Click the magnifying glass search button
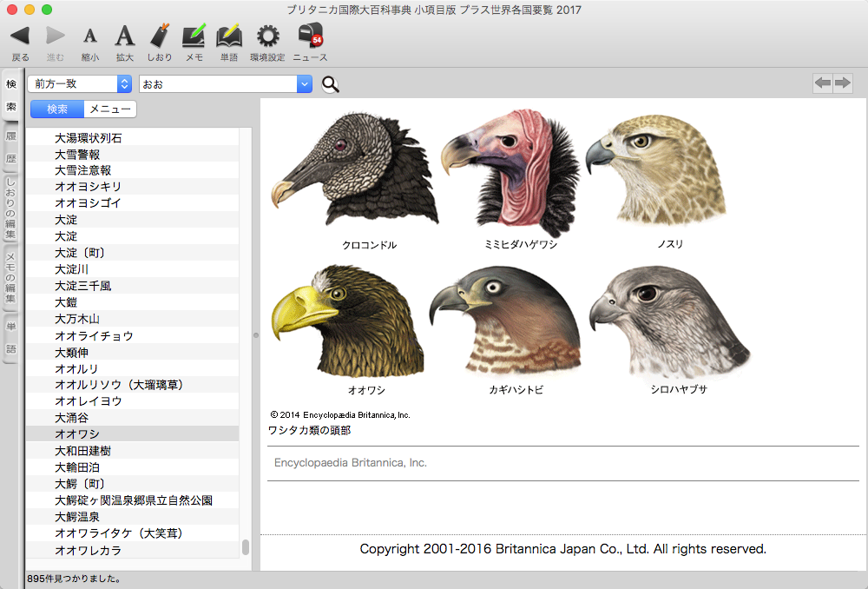Screen dimensions: 868x589 331,84
